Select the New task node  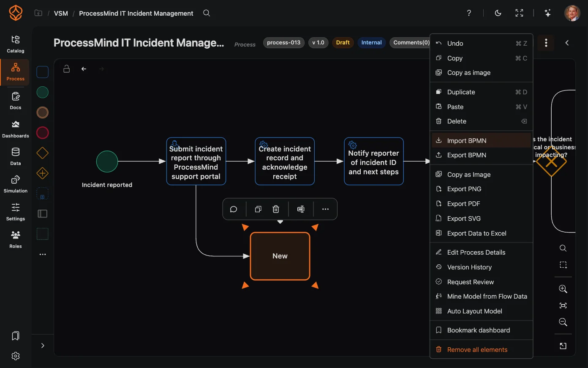pyautogui.click(x=280, y=256)
